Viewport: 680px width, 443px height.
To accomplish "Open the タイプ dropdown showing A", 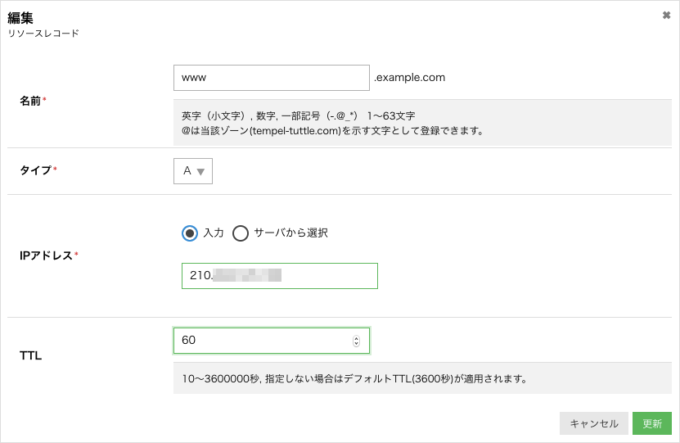I will tap(193, 171).
